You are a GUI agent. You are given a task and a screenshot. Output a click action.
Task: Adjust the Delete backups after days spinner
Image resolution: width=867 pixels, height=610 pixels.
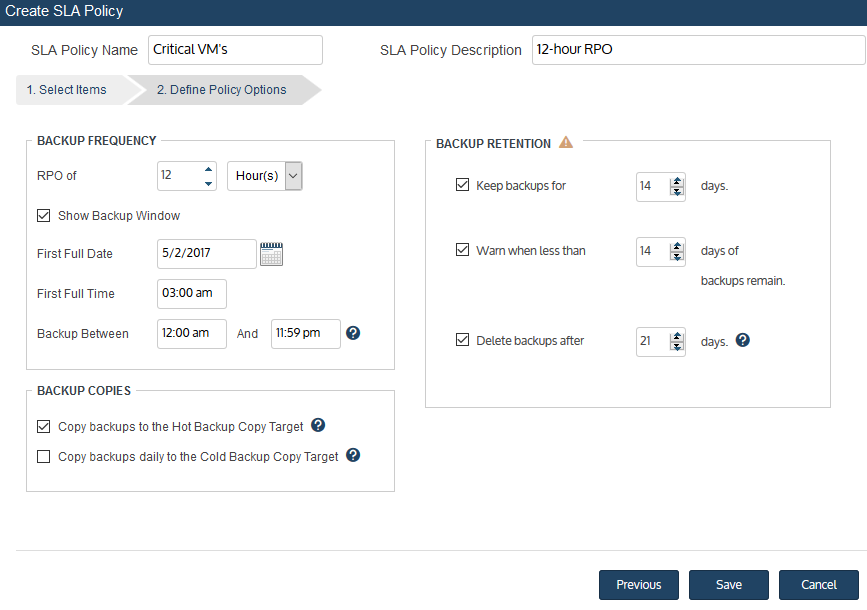point(677,342)
